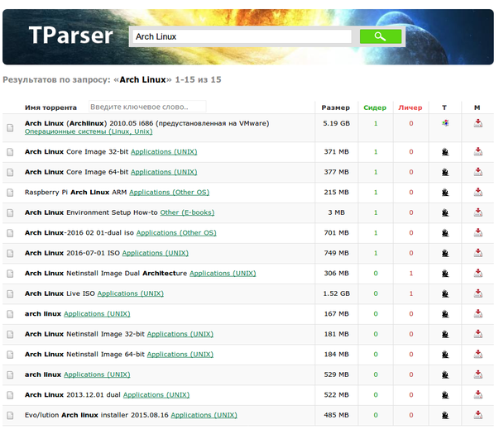Click the T column header
The height and width of the screenshot is (434, 504).
pyautogui.click(x=444, y=107)
